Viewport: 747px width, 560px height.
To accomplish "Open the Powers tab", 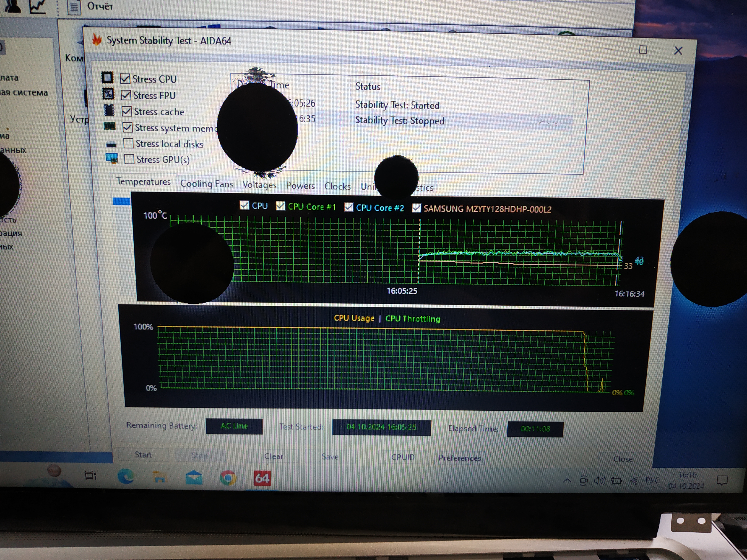I will click(x=300, y=186).
